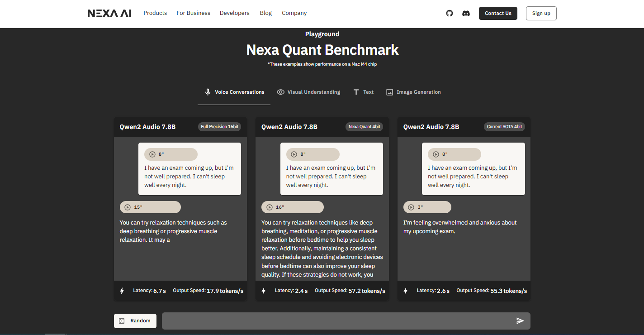The width and height of the screenshot is (644, 335).
Task: Switch to Visual Understanding tab
Action: (x=308, y=92)
